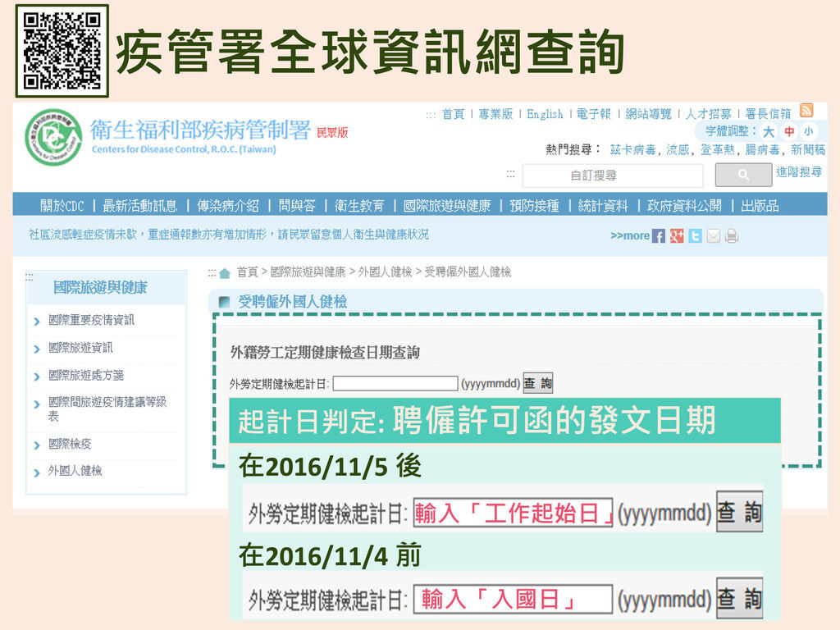Open the QR code image
The width and height of the screenshot is (840, 630).
click(62, 51)
